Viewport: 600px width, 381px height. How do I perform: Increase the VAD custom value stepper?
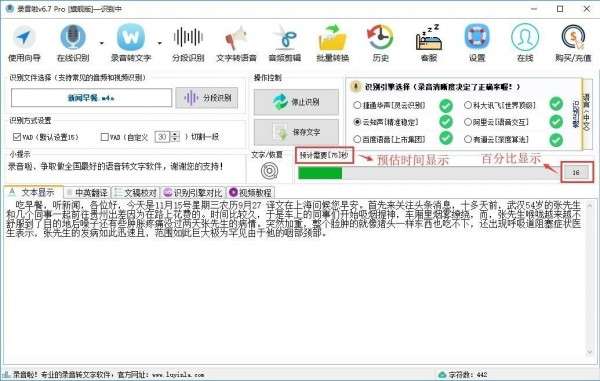tap(175, 134)
